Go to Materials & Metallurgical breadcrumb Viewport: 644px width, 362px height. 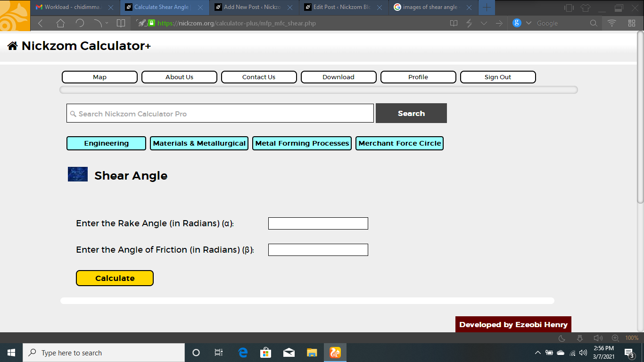click(199, 143)
